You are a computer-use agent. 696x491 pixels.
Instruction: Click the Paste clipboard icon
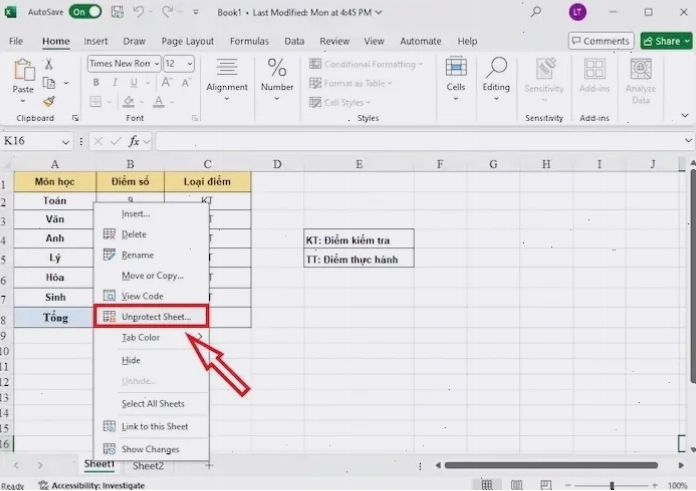pyautogui.click(x=23, y=70)
